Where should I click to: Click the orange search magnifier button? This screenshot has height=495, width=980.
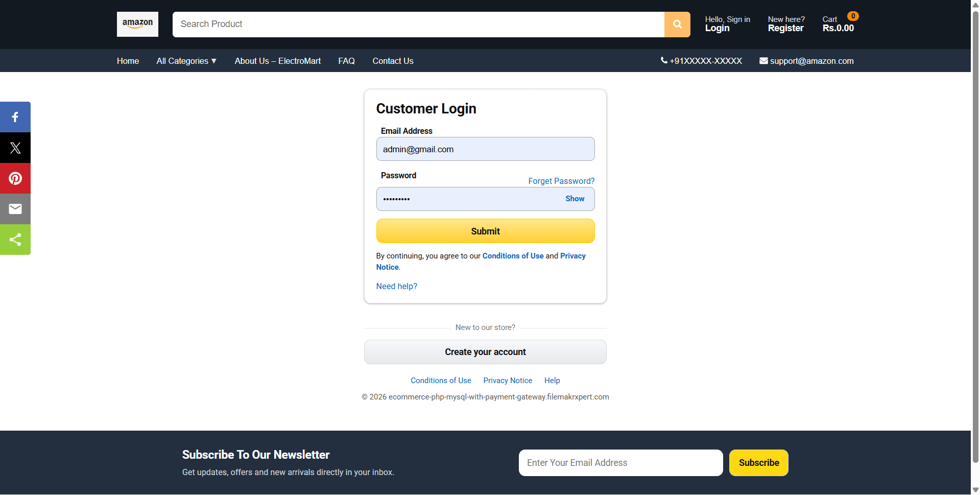click(x=677, y=25)
